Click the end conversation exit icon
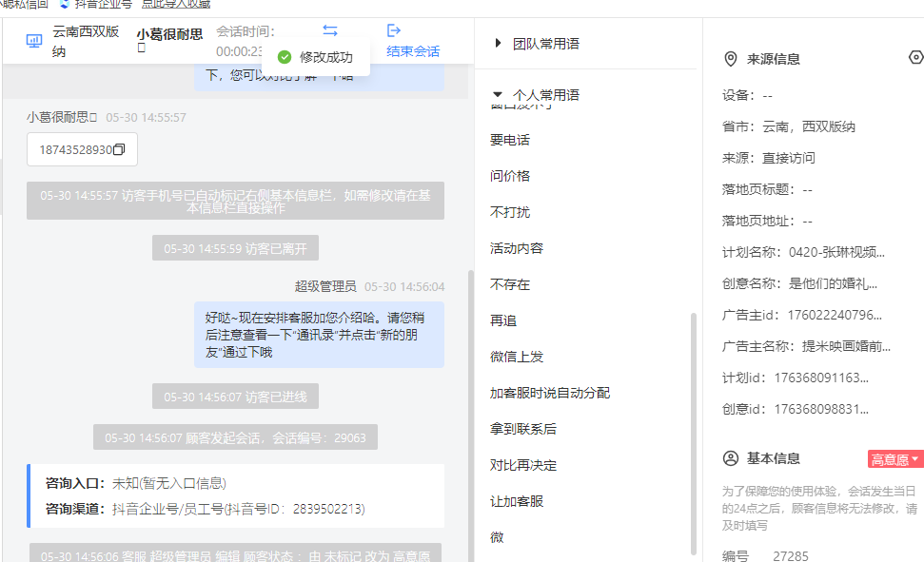 pyautogui.click(x=394, y=30)
